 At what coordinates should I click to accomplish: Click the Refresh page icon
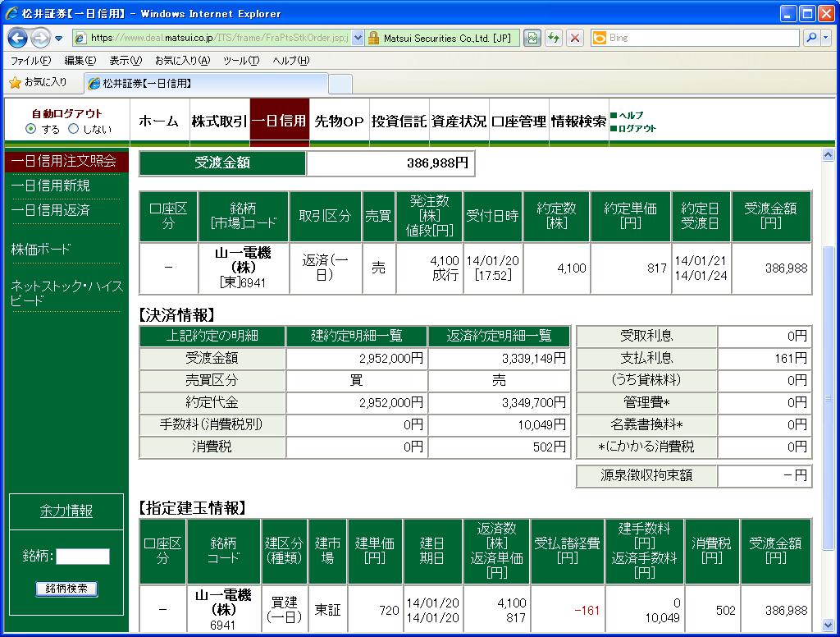554,38
